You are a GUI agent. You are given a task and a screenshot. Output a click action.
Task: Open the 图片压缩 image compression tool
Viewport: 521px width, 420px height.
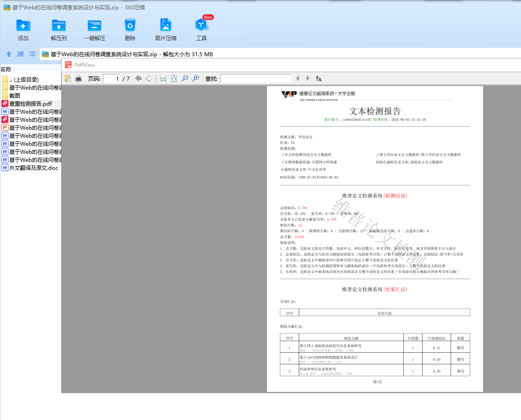tap(165, 29)
